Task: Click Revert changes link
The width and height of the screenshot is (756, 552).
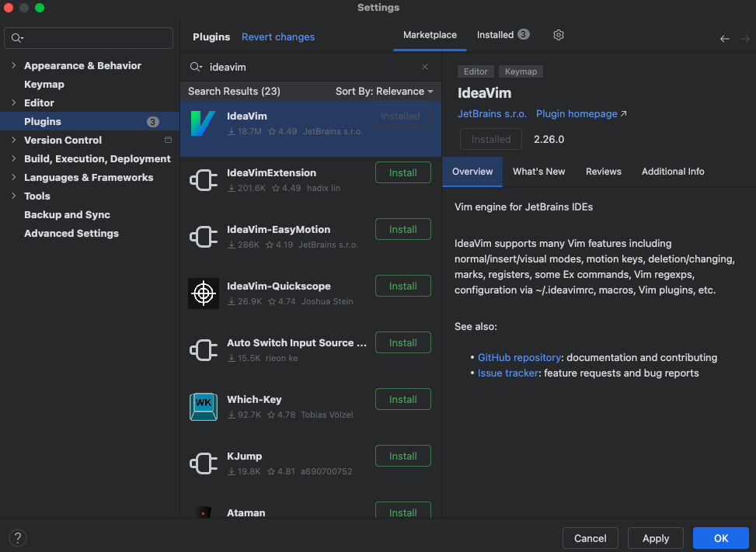Action: (277, 37)
